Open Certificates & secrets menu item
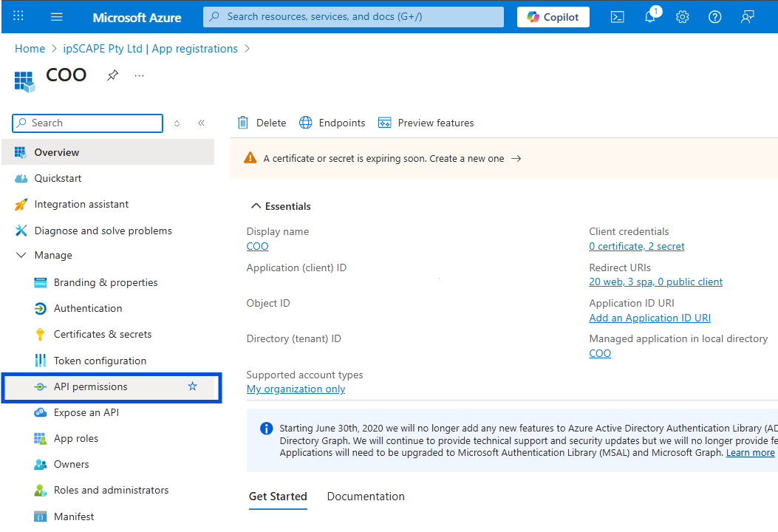778x532 pixels. pyautogui.click(x=102, y=334)
